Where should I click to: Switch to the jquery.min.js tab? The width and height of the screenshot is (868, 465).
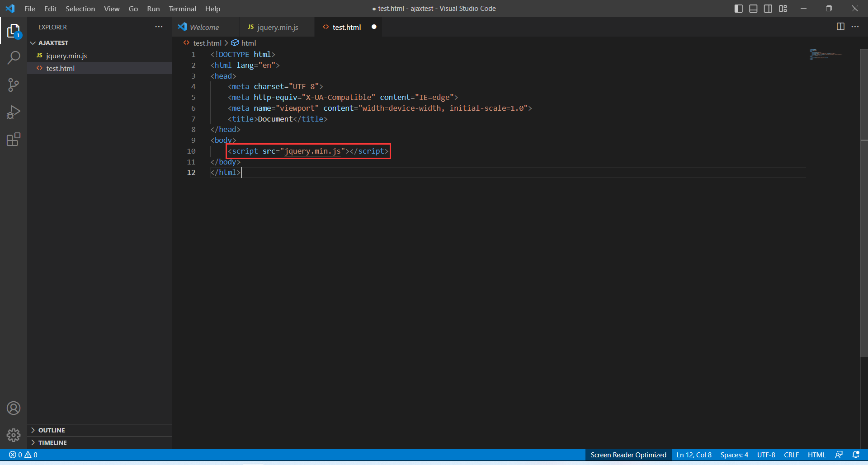coord(278,27)
